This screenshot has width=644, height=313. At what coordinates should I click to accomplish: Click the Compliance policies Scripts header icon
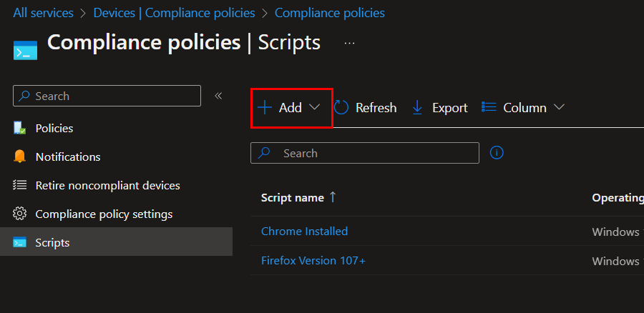click(24, 50)
